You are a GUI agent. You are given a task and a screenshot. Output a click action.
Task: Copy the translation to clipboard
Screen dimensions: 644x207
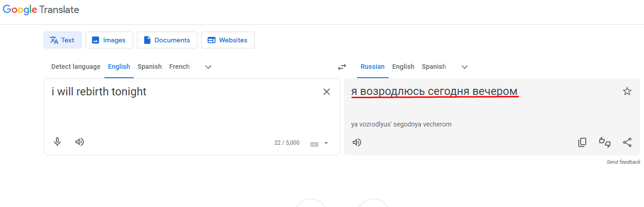click(582, 142)
